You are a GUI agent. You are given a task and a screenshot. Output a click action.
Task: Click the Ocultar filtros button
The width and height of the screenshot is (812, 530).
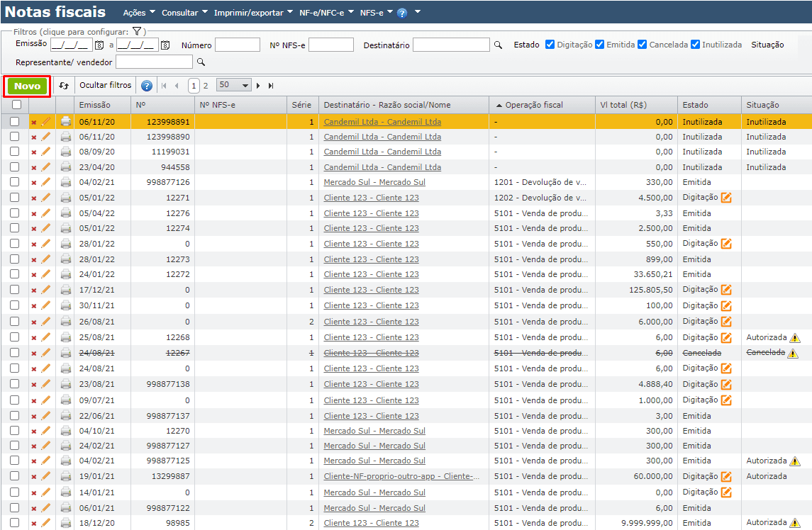click(x=105, y=85)
